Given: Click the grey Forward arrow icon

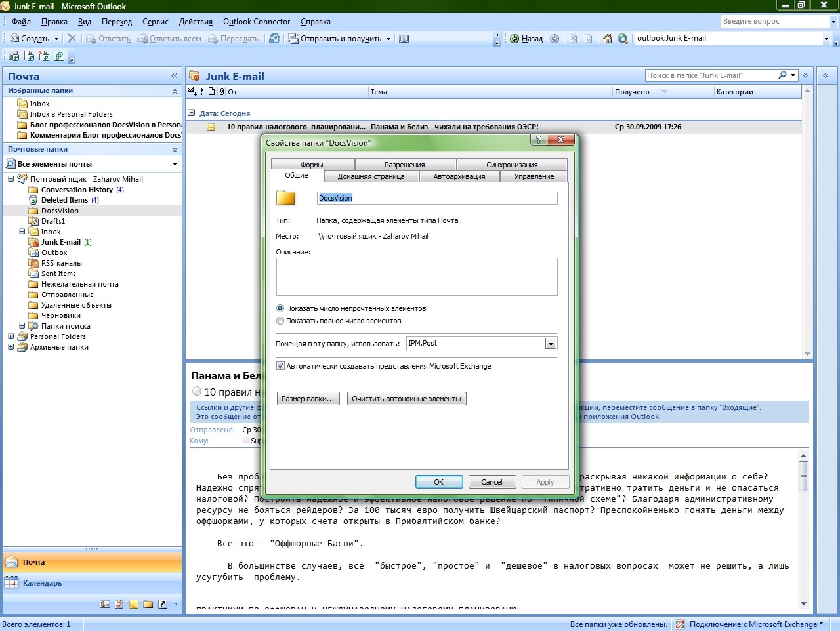Looking at the screenshot, I should tap(555, 39).
